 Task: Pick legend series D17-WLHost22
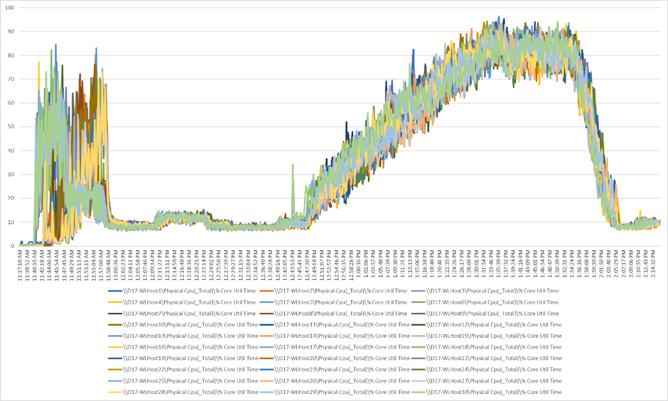183,369
